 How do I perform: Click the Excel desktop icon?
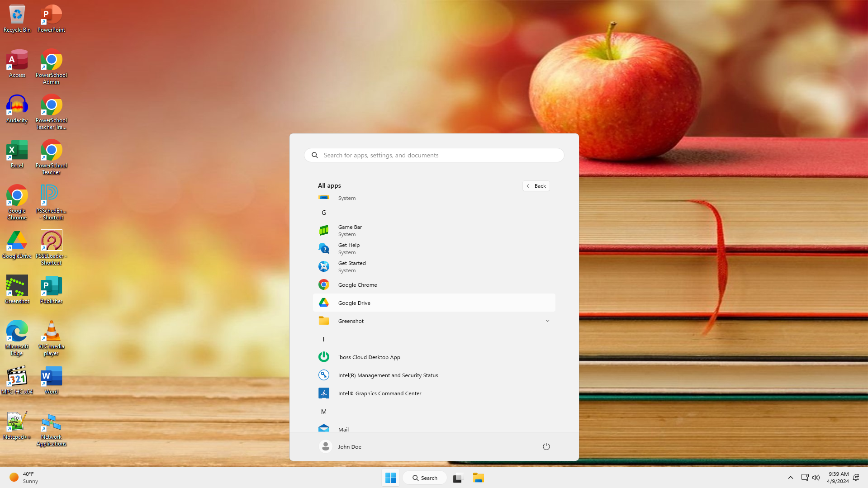coord(17,154)
